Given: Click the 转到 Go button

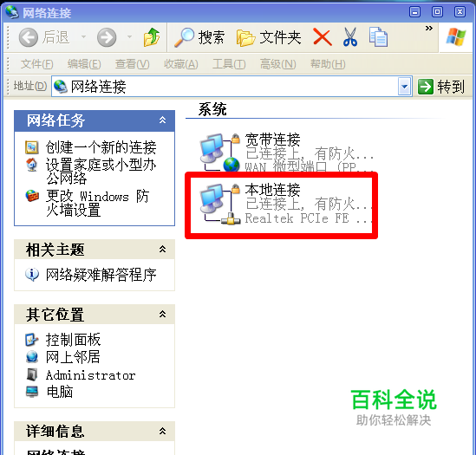Looking at the screenshot, I should click(440, 87).
